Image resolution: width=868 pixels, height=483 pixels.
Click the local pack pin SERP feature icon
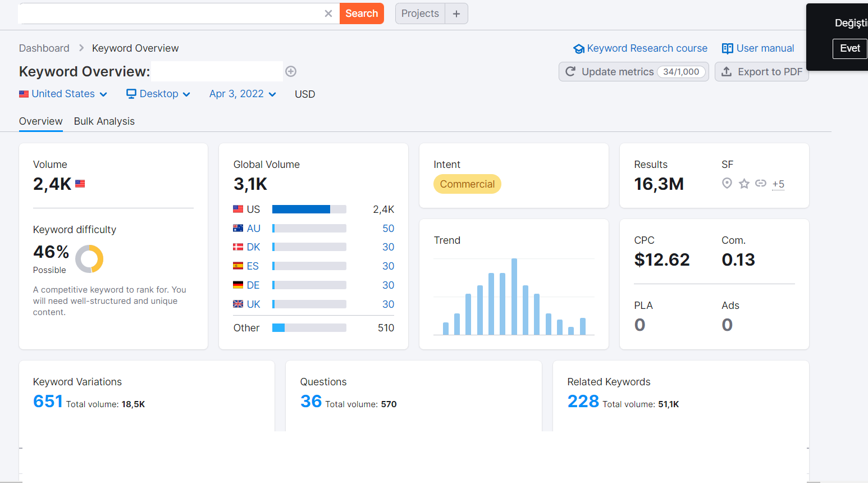[x=727, y=183]
